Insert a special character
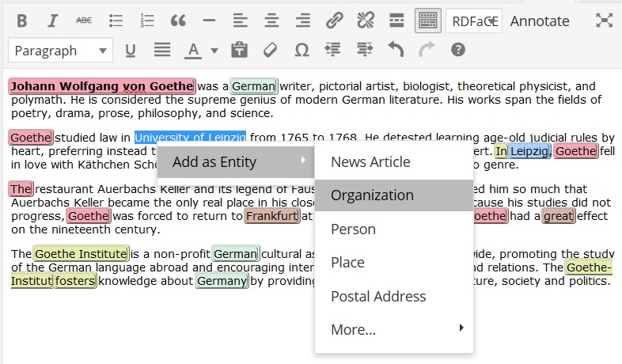The width and height of the screenshot is (622, 364). (x=302, y=51)
